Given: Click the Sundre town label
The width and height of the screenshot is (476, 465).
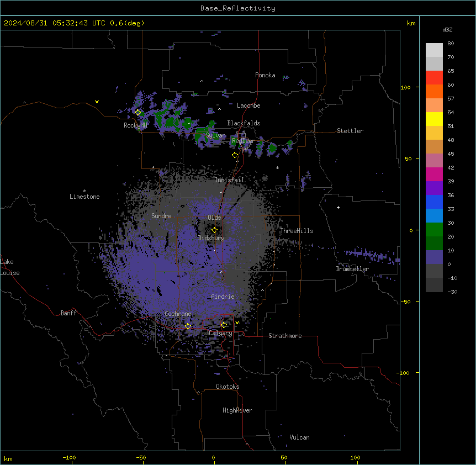Looking at the screenshot, I should [x=161, y=216].
